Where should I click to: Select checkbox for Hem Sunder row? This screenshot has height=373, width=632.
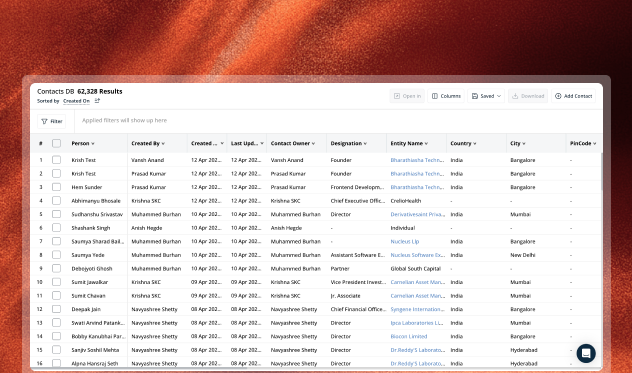[x=56, y=187]
